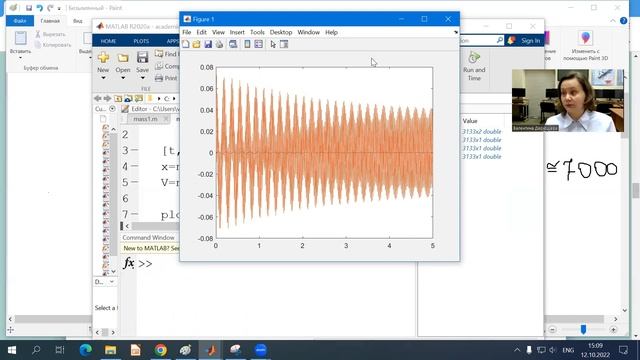
Task: Open File menu in Figure 1
Action: [187, 32]
